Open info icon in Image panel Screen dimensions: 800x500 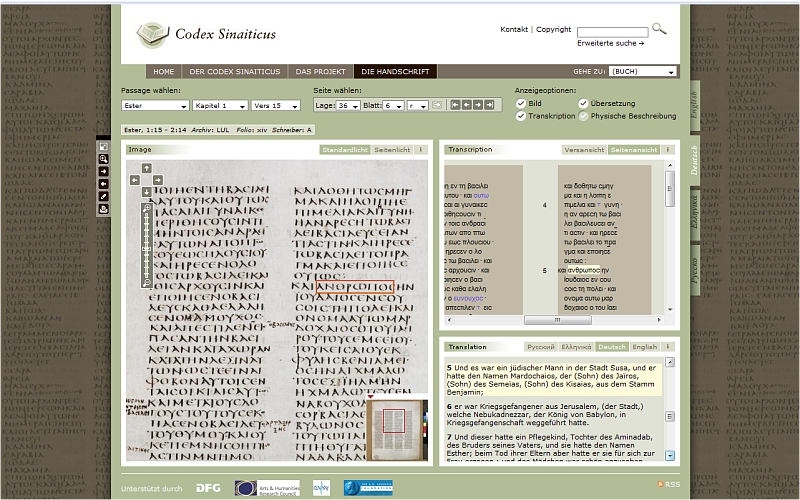420,149
